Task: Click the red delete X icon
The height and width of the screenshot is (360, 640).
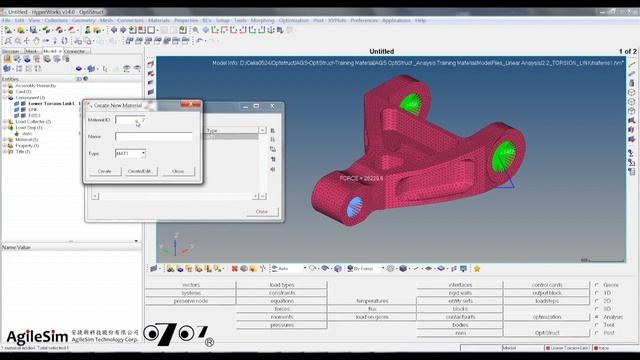Action: pyautogui.click(x=234, y=269)
